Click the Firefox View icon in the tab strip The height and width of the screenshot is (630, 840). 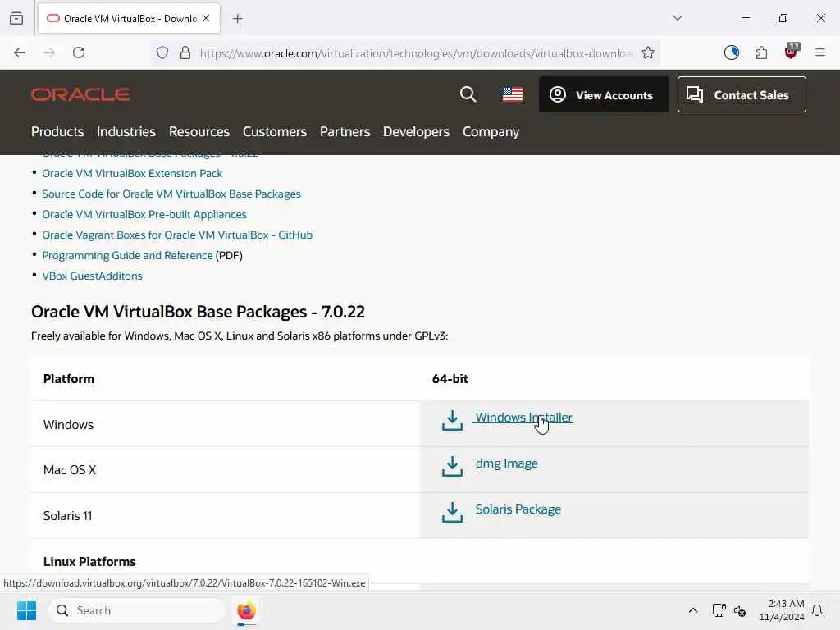[16, 18]
